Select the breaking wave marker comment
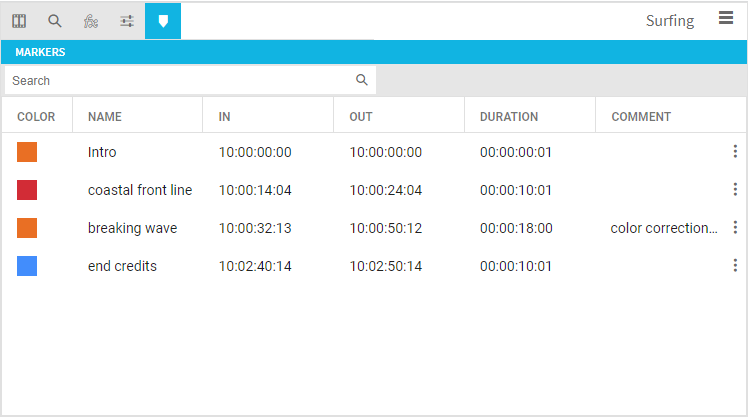748x417 pixels. coord(664,228)
